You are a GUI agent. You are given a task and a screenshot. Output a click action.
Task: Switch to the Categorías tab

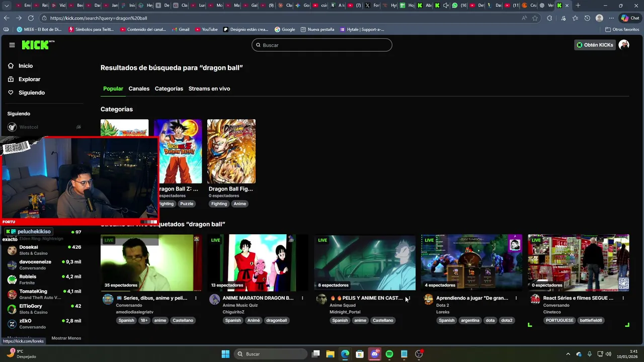pos(169,88)
